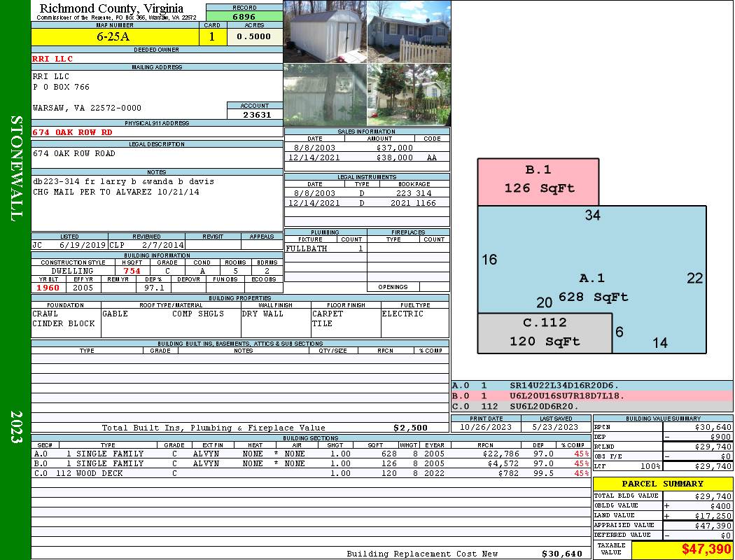
Task: Select the gray C.112 120 SqFt sketch section
Action: coord(545,333)
